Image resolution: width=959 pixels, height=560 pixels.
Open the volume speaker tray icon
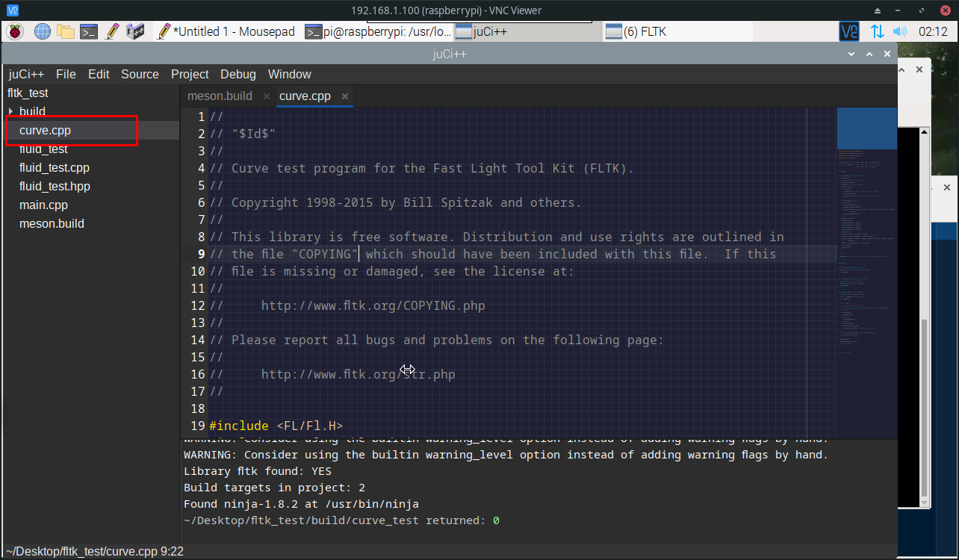[x=900, y=31]
